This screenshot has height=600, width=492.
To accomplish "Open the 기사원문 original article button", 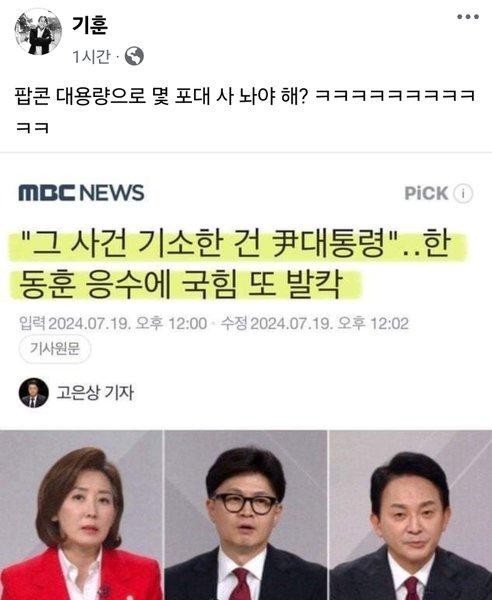I will point(55,349).
